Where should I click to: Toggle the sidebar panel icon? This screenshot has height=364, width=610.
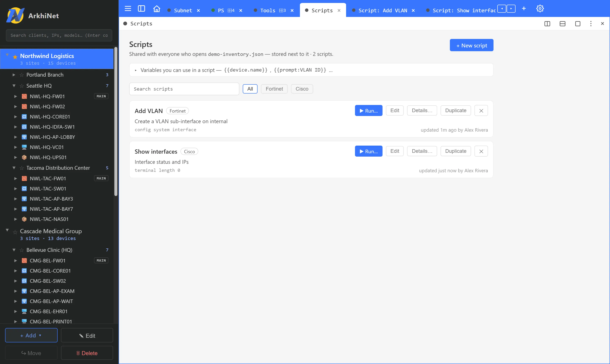pyautogui.click(x=141, y=9)
